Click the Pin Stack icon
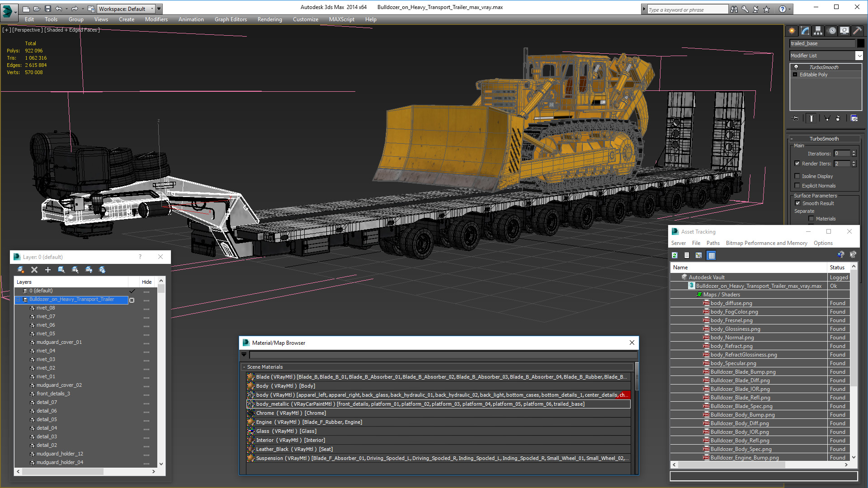The width and height of the screenshot is (868, 488). (796, 118)
